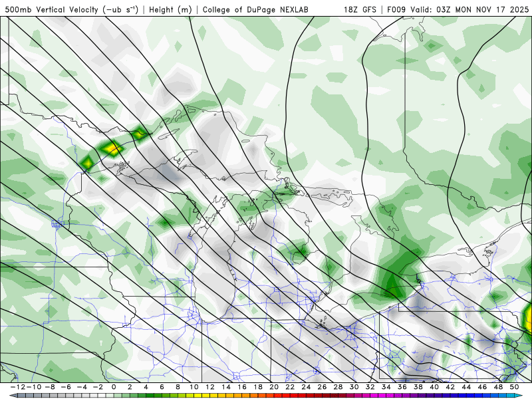Click the '38' color scale label
The width and height of the screenshot is (532, 399).
point(418,387)
